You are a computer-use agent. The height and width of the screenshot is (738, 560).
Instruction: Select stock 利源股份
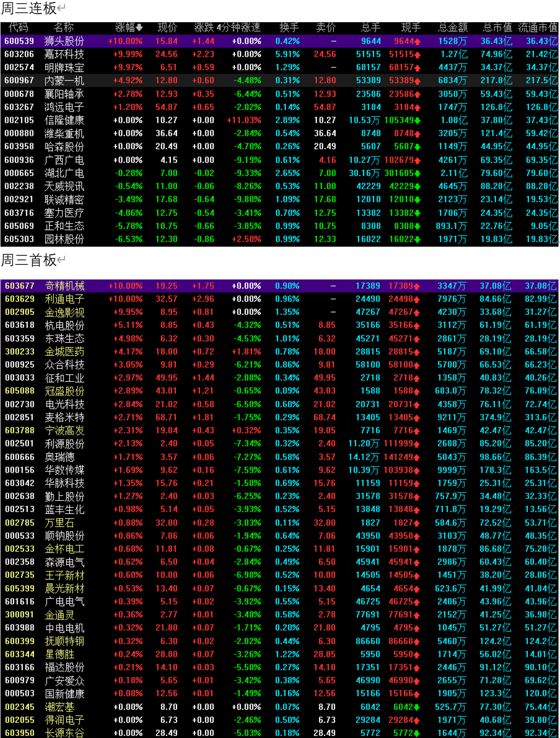tap(65, 444)
